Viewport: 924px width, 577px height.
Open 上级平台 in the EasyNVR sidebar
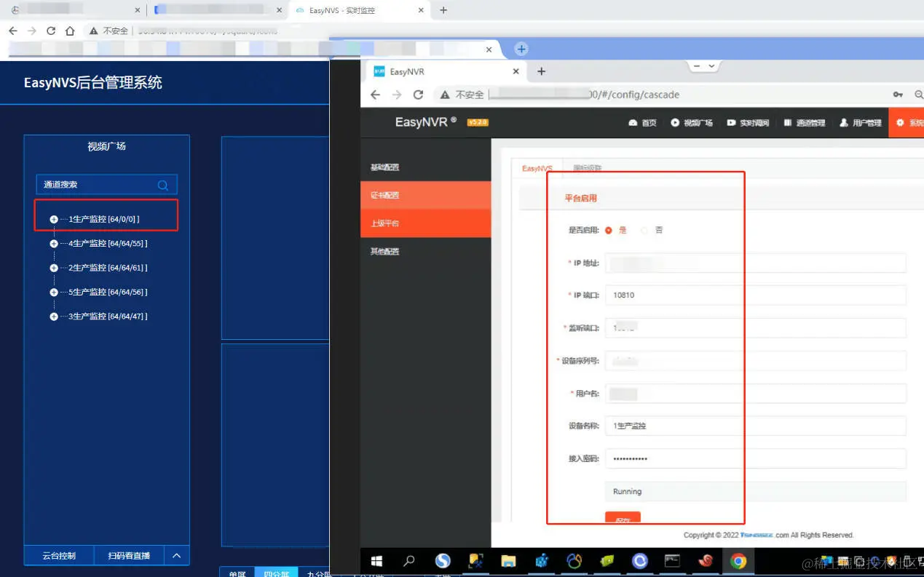[426, 223]
